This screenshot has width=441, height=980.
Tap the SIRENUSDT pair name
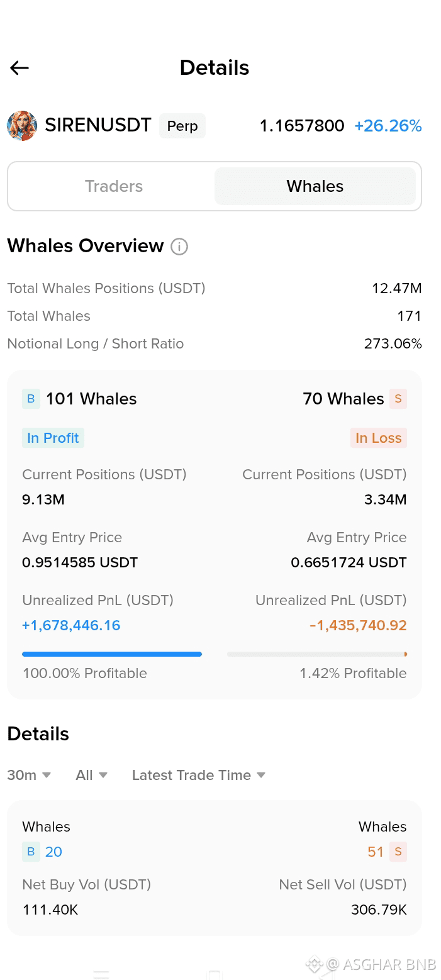98,125
